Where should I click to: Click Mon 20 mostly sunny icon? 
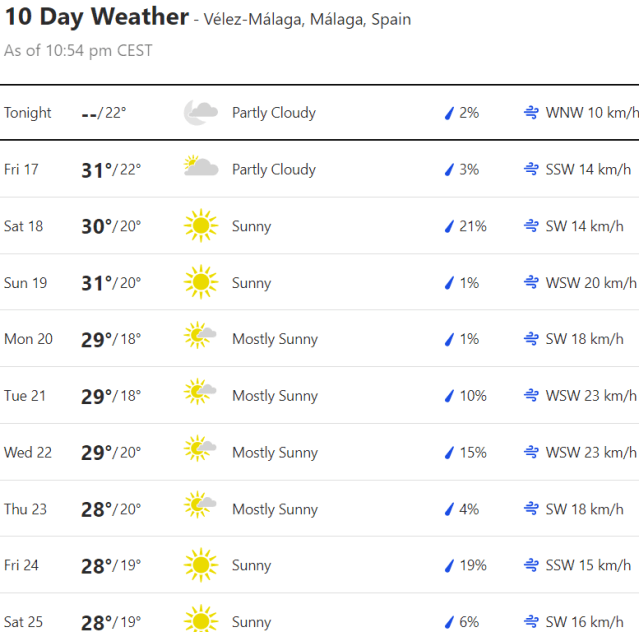click(200, 339)
